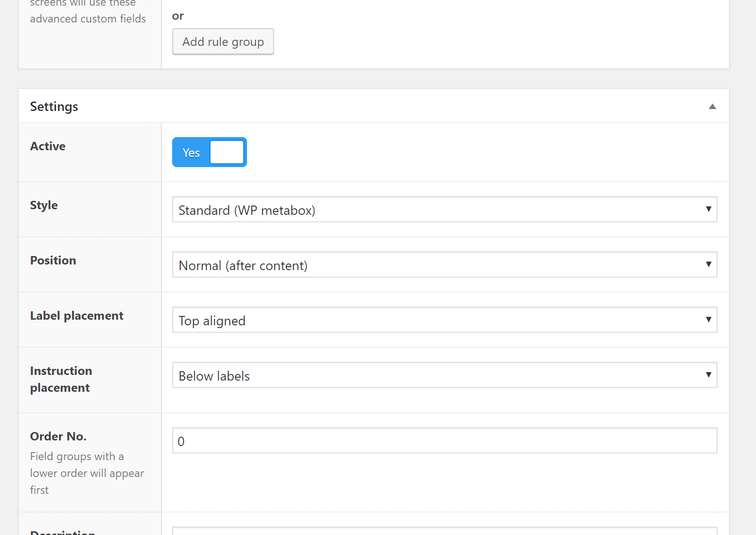The height and width of the screenshot is (535, 756).
Task: Open the Style dropdown
Action: [x=444, y=210]
